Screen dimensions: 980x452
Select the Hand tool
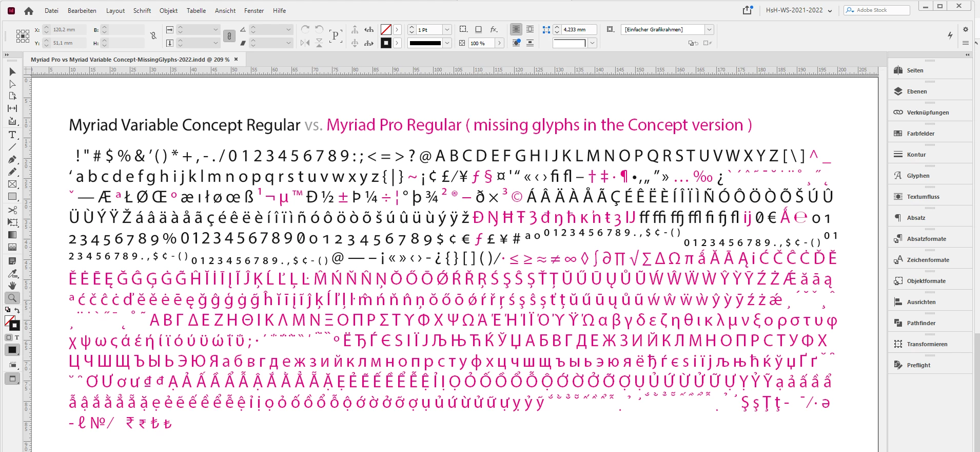coord(12,286)
